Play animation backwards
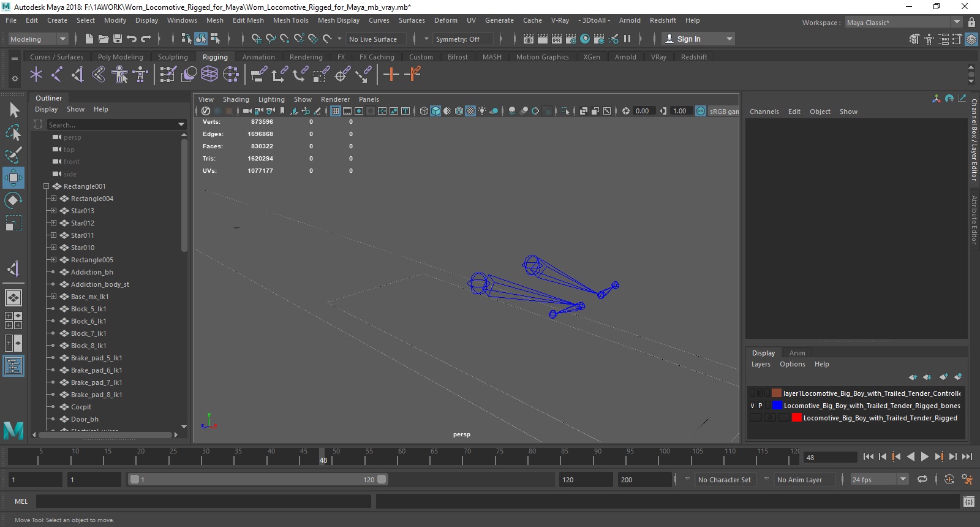The width and height of the screenshot is (980, 527). [911, 457]
